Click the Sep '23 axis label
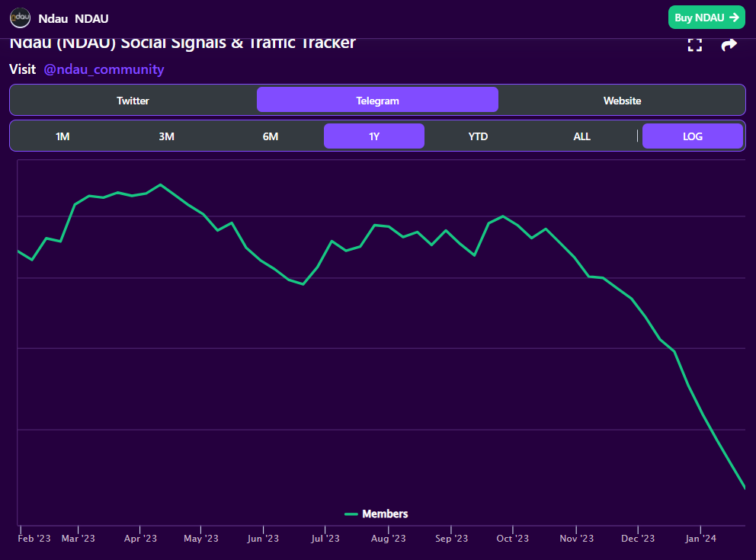Screen dimensions: 756x560 coord(451,539)
